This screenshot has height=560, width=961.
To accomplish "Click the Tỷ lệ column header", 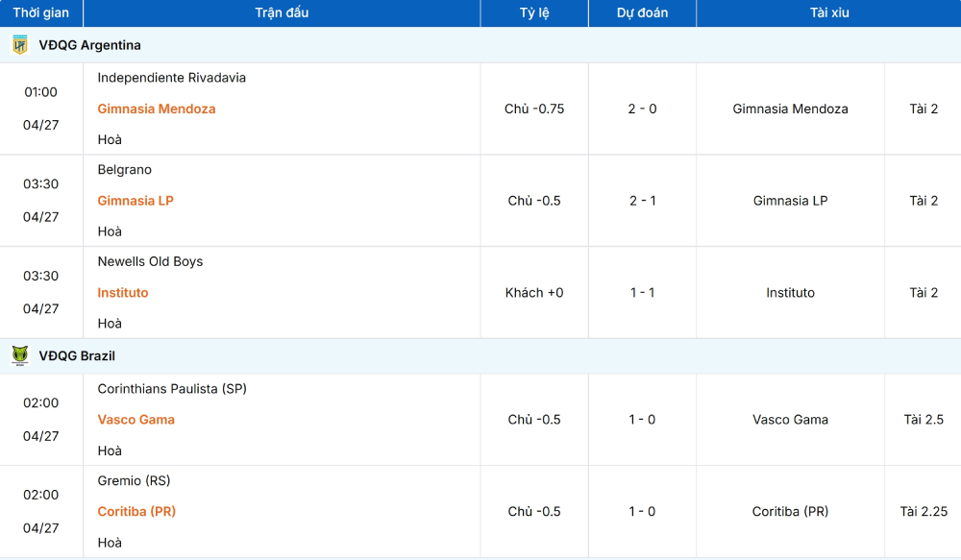I will pos(534,12).
